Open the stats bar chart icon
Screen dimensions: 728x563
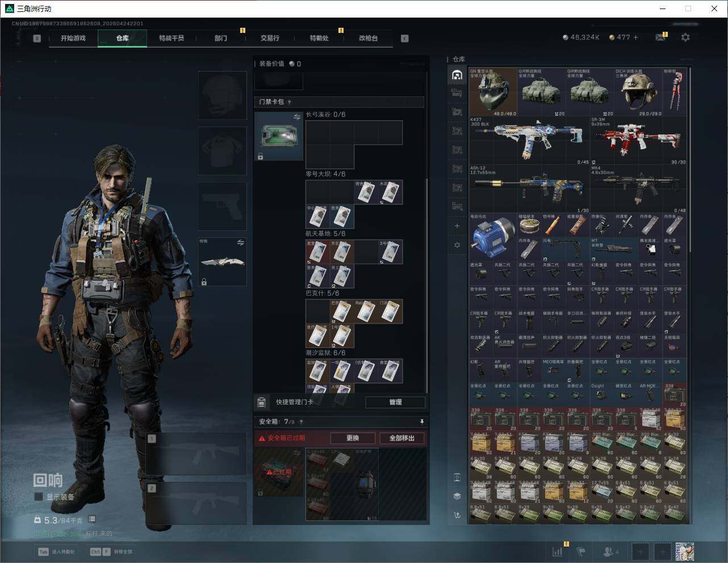pos(558,551)
